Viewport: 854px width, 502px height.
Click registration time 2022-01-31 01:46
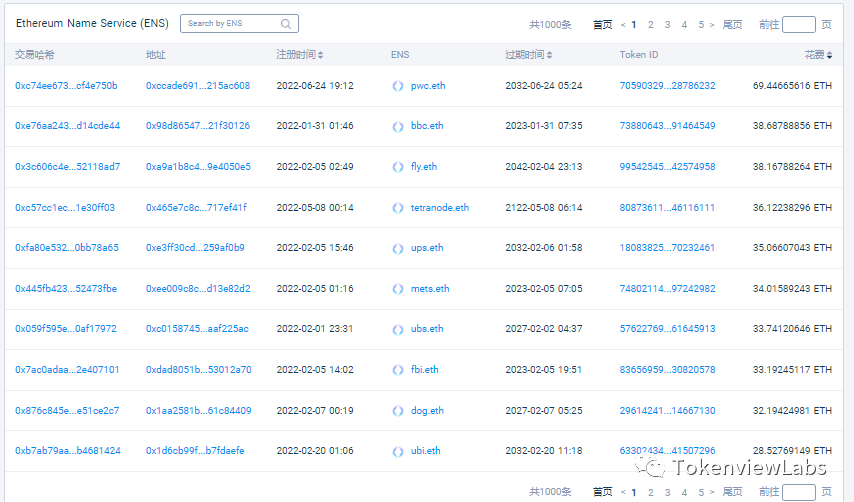point(315,126)
